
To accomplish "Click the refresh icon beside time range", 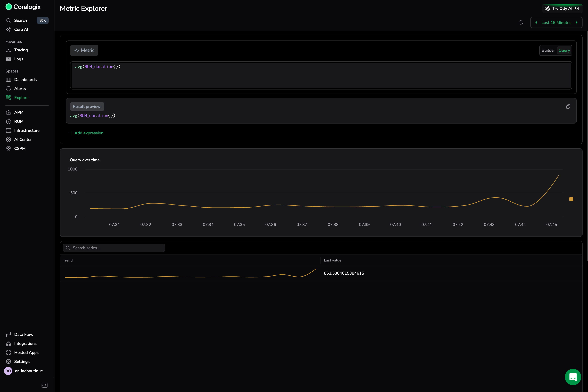I will tap(521, 22).
